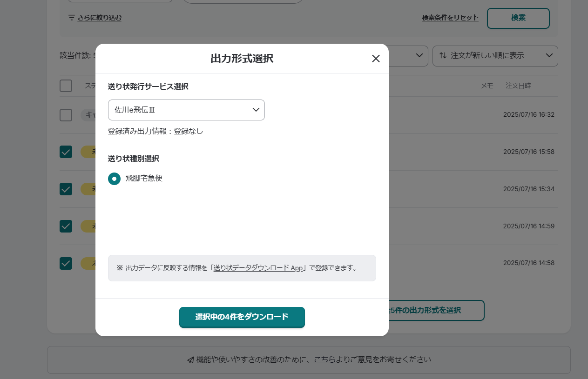
Task: Close the 出力形式選択 dialog with the X
Action: coord(376,59)
